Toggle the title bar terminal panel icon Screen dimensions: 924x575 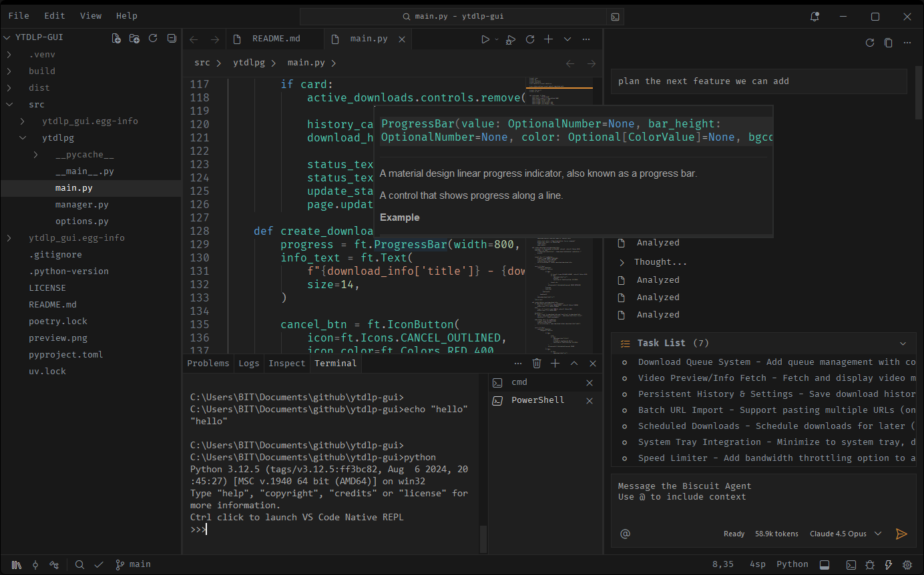click(x=615, y=17)
